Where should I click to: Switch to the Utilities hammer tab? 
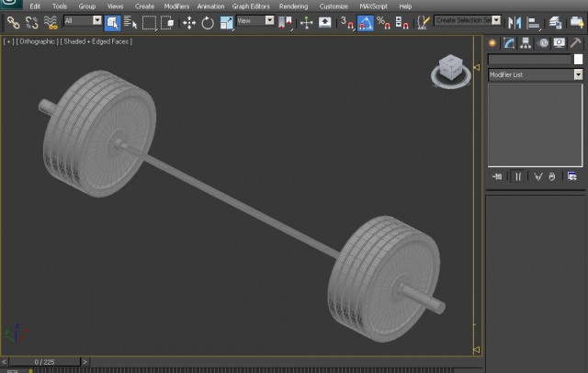click(576, 43)
